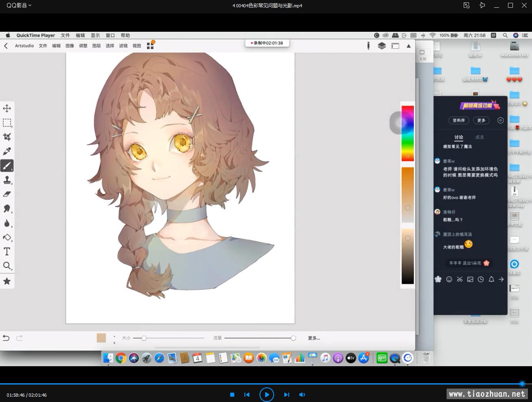The image size is (532, 402).
Task: Select the Eraser tool
Action: (7, 194)
